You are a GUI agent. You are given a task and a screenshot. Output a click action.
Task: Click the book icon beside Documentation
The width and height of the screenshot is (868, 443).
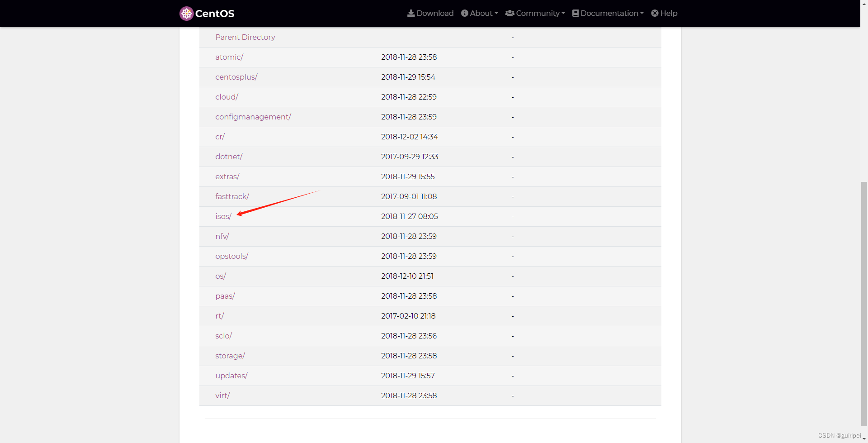575,13
